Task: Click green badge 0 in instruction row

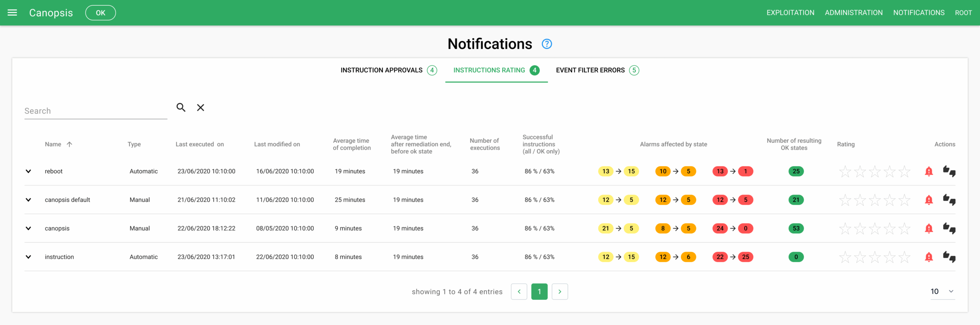Action: pos(796,257)
